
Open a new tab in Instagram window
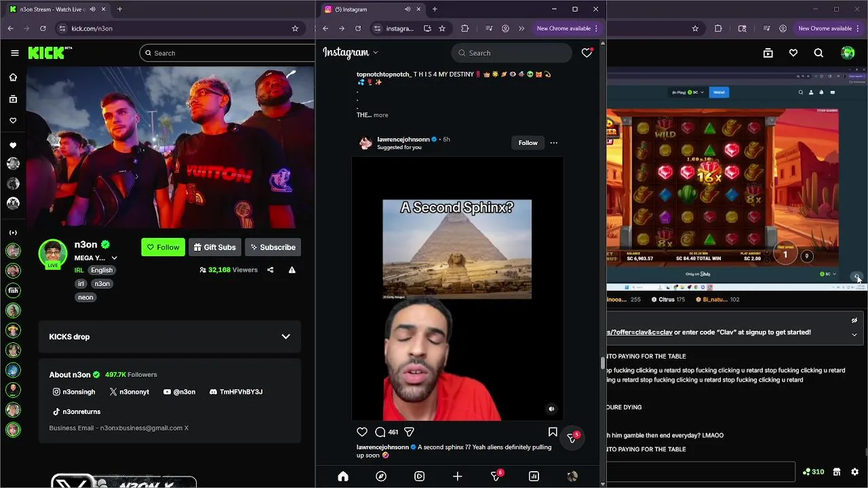click(435, 9)
